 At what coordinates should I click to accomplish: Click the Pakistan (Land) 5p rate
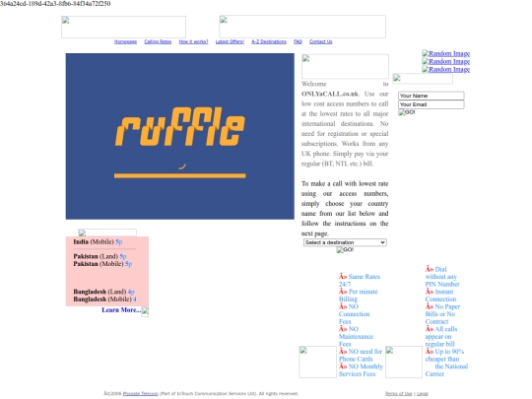click(x=100, y=256)
